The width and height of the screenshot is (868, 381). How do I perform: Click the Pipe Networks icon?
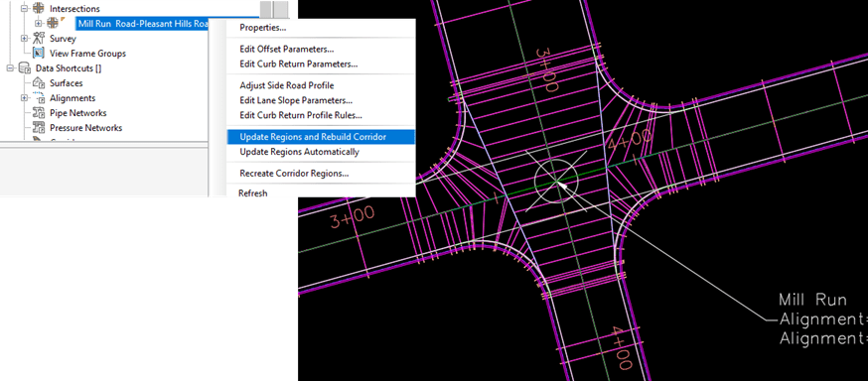[x=39, y=113]
